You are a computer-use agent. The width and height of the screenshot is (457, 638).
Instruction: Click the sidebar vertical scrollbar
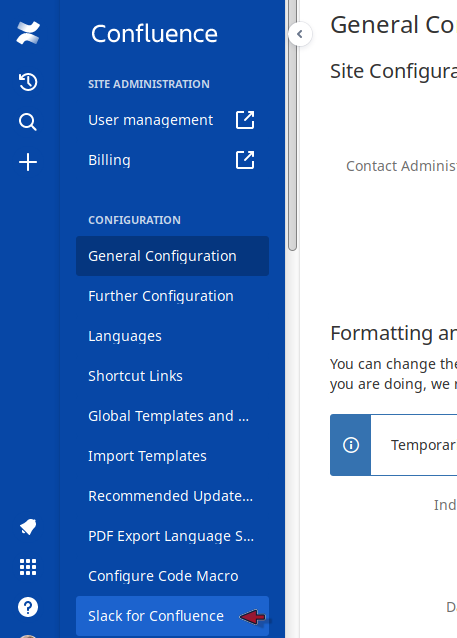coord(292,125)
